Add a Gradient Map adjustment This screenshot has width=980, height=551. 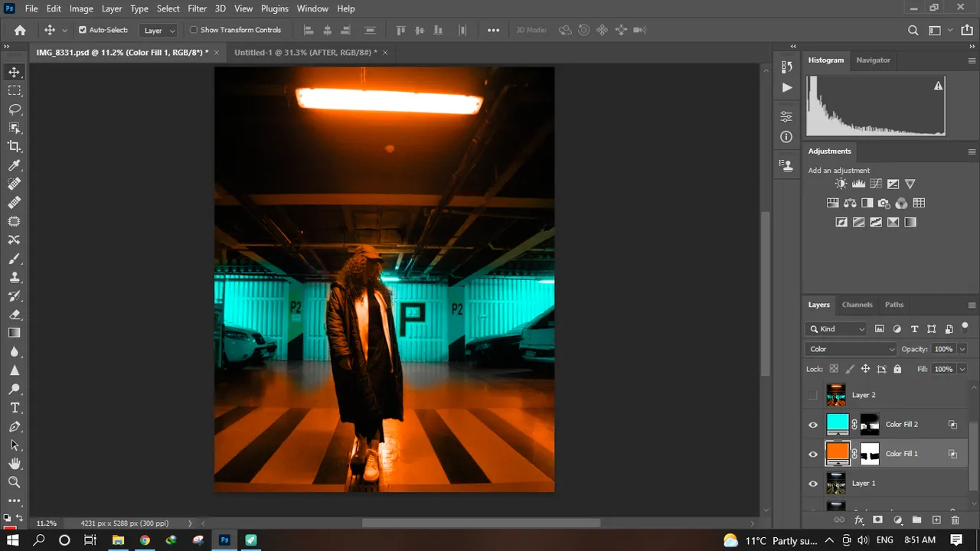(910, 222)
